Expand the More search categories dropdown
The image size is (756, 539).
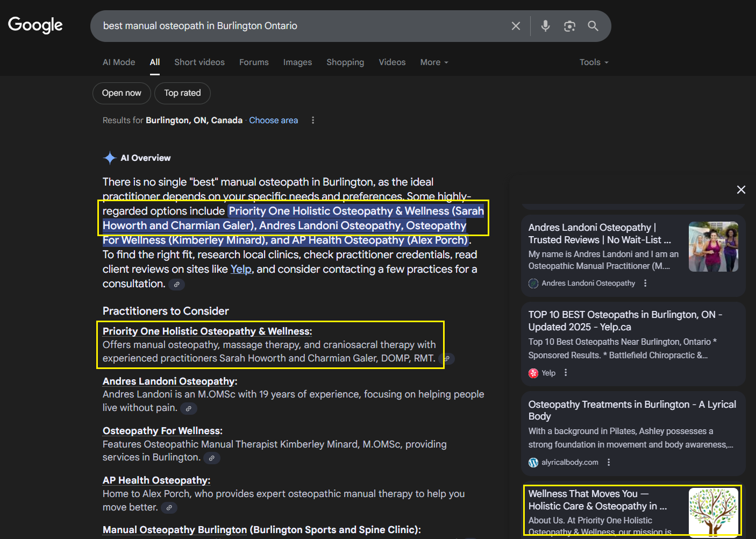click(434, 62)
